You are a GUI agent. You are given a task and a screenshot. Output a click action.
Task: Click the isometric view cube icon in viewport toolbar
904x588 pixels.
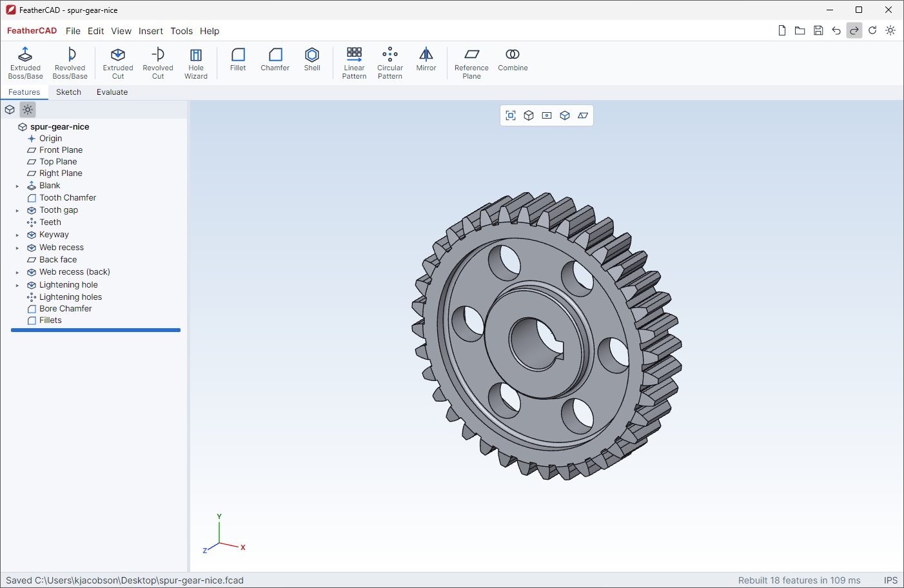pos(529,115)
